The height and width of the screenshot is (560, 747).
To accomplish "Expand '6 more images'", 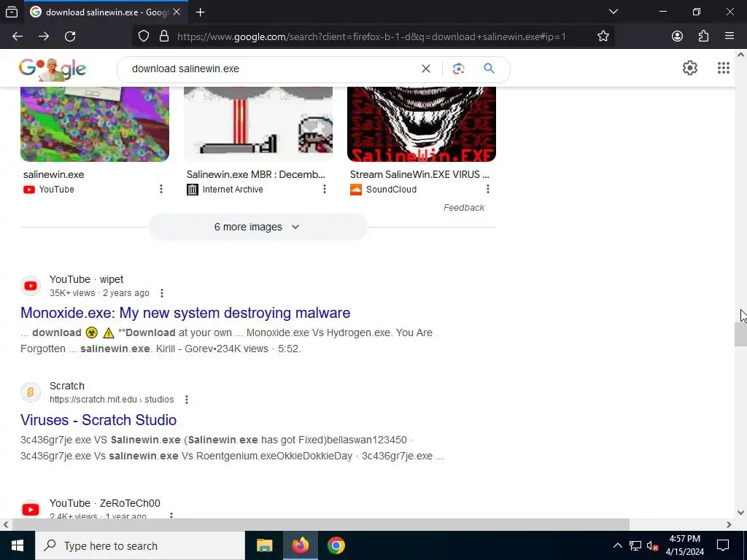I will click(x=258, y=227).
